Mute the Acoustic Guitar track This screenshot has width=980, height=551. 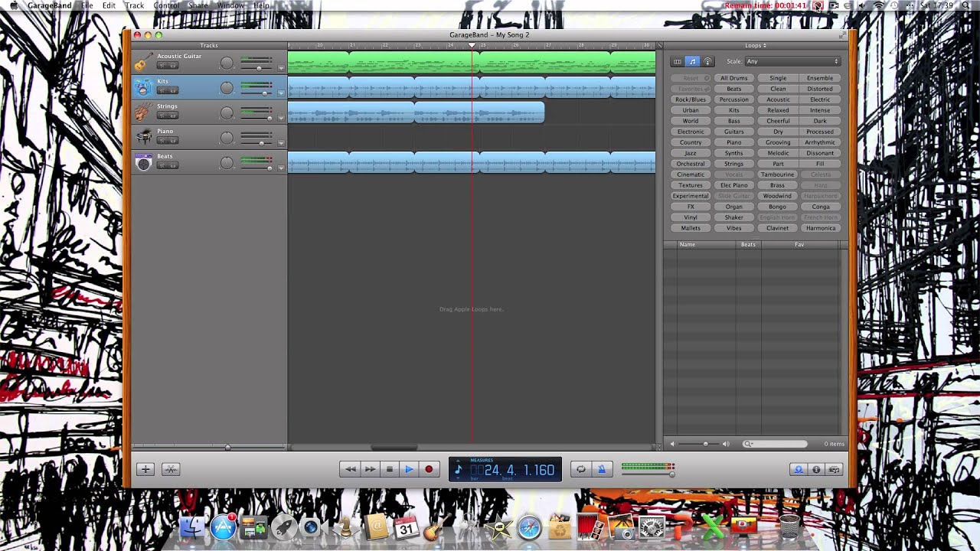pyautogui.click(x=162, y=66)
